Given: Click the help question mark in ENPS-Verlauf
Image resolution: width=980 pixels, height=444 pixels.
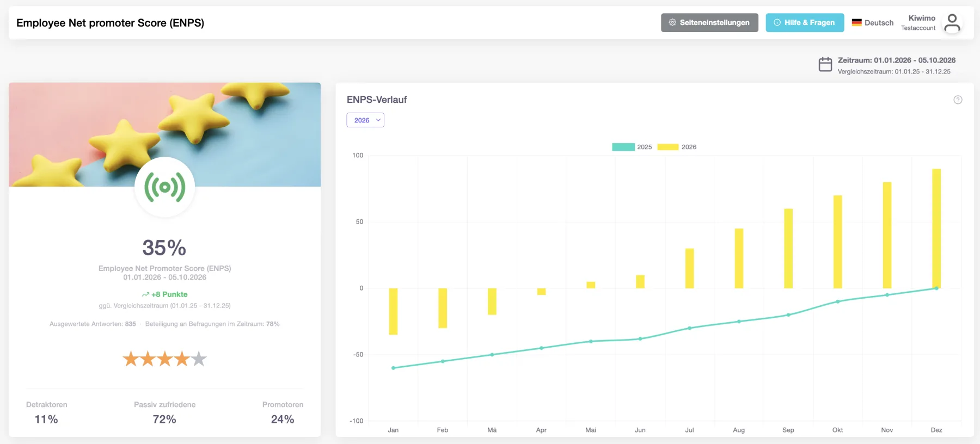Looking at the screenshot, I should (x=958, y=100).
